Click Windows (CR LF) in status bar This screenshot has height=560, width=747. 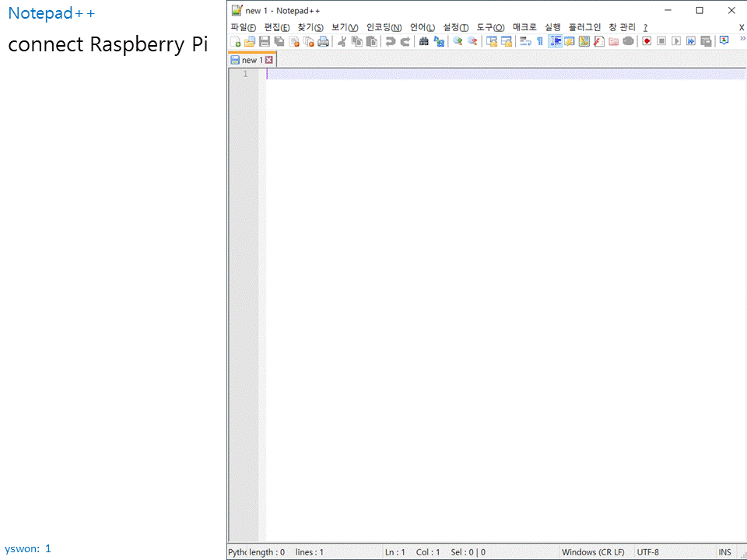pos(593,552)
